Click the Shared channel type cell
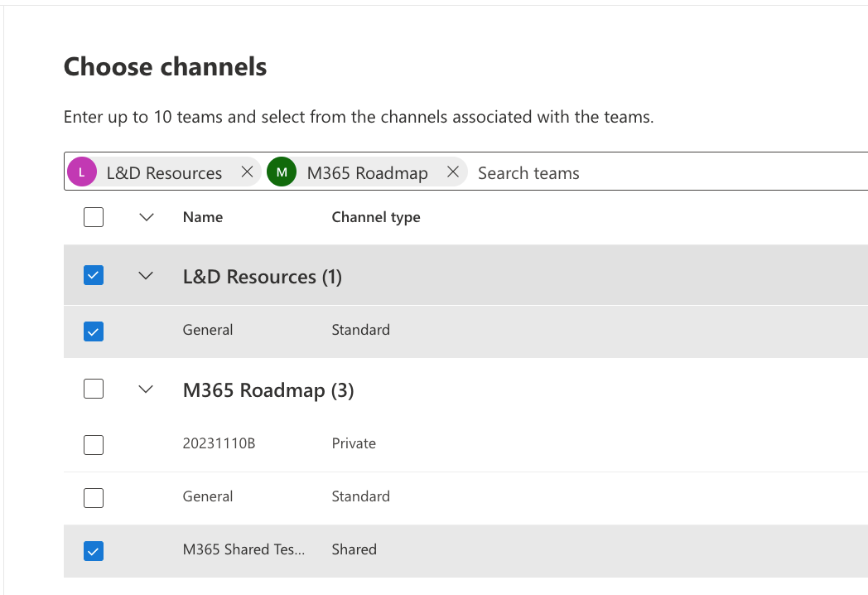The width and height of the screenshot is (868, 595). 354,549
